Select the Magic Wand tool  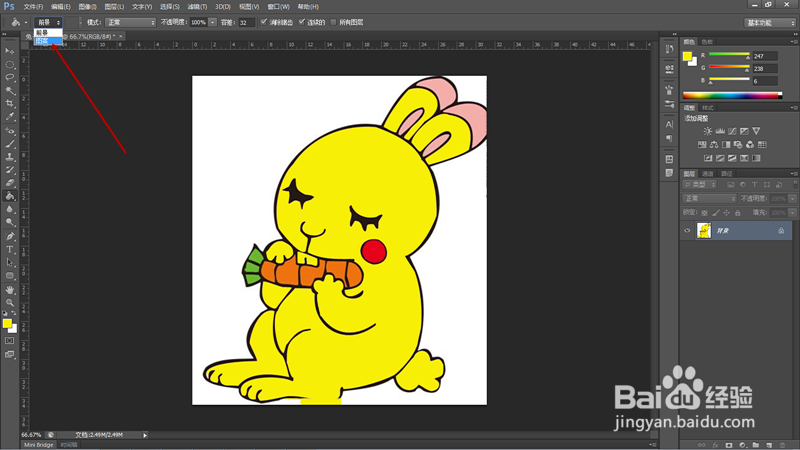pyautogui.click(x=10, y=91)
